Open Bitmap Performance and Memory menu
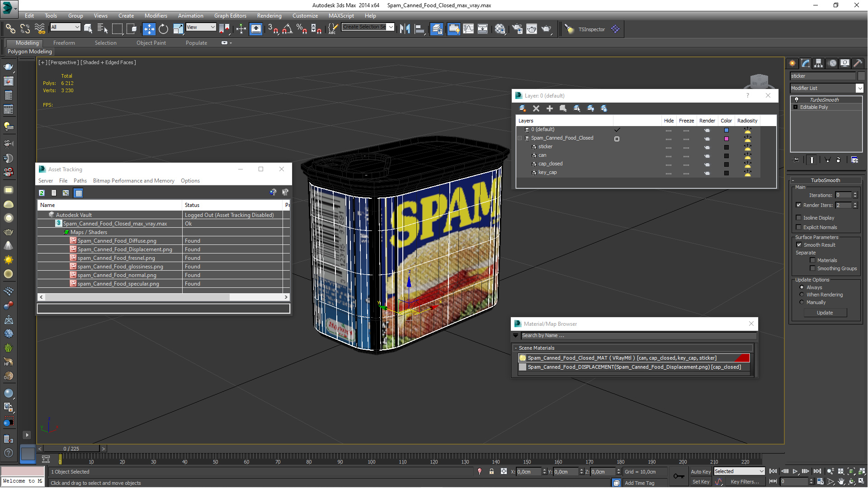Viewport: 868px width, 488px height. (133, 181)
